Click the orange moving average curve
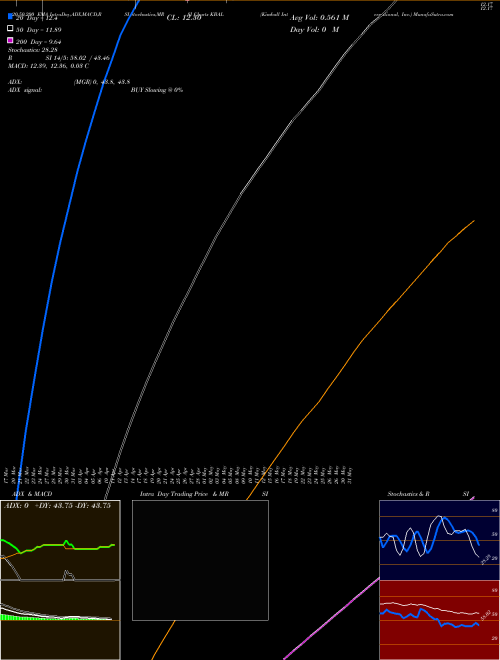 tap(361, 341)
